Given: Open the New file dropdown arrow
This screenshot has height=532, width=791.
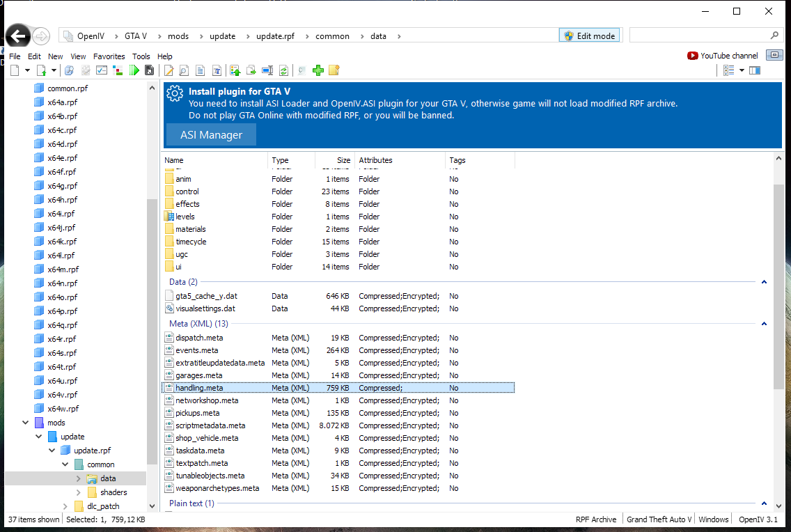Looking at the screenshot, I should (27, 70).
